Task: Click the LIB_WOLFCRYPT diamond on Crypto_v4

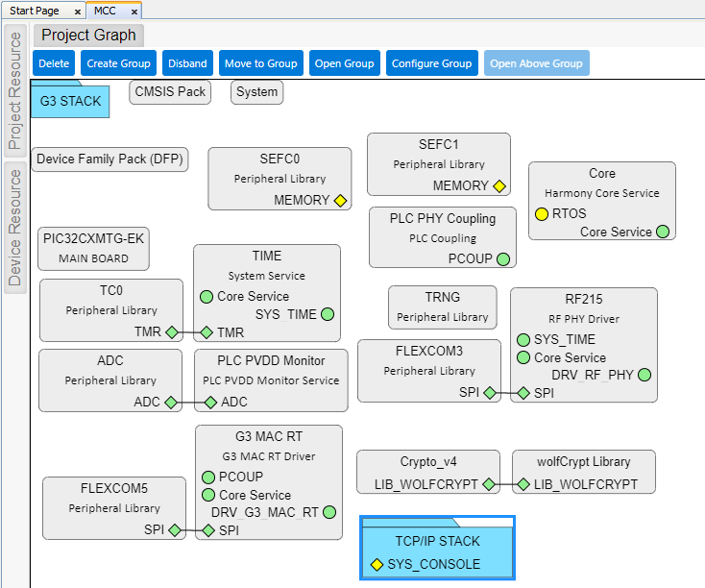Action: coord(488,485)
